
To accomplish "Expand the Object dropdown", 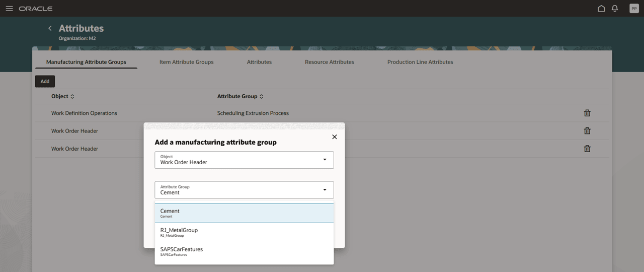I will click(325, 160).
